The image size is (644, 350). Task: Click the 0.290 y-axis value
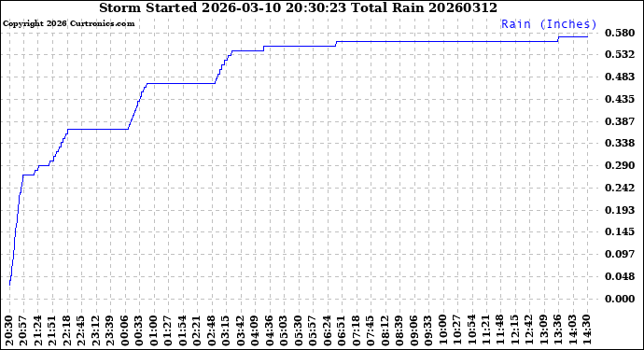tap(620, 165)
